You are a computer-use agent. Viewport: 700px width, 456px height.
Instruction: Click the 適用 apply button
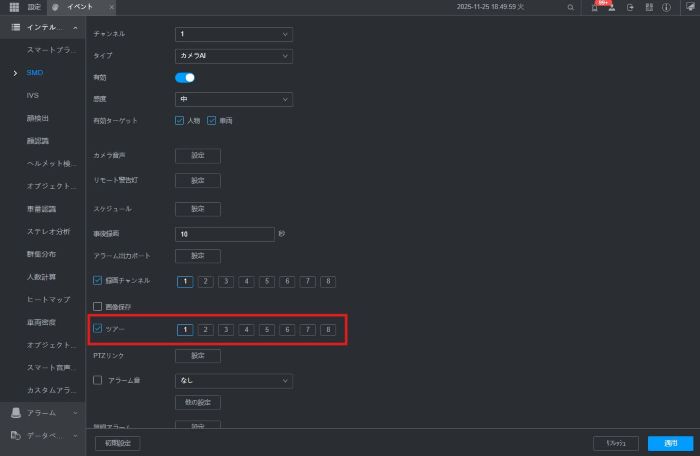coord(663,442)
